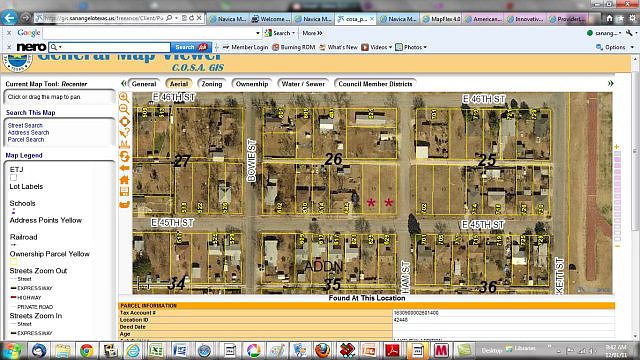640x360 pixels.
Task: Open the Street Search link
Action: [25, 126]
